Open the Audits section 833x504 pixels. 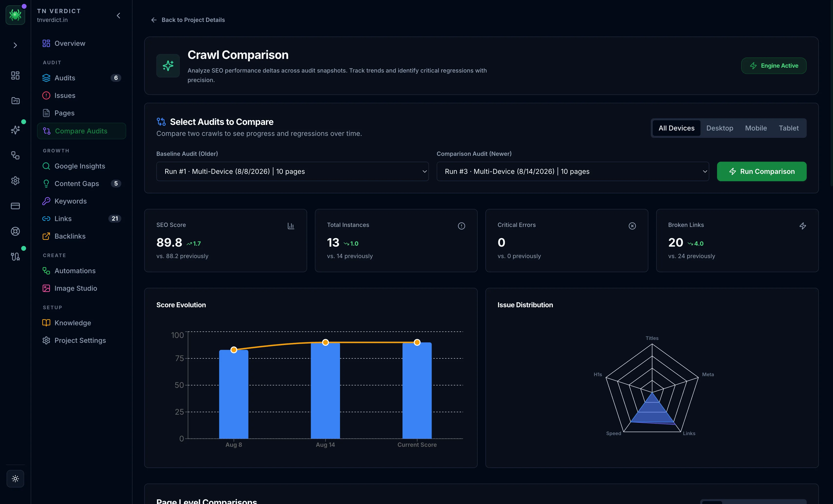[82, 78]
